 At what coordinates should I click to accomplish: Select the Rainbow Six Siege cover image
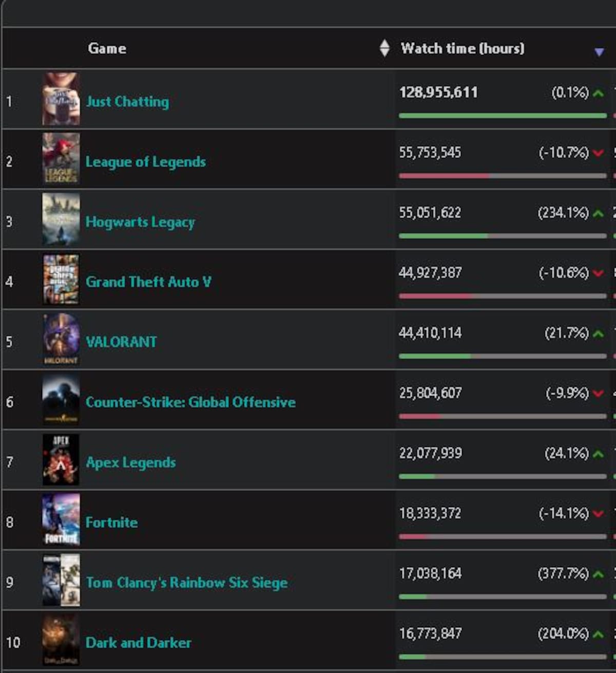click(61, 580)
